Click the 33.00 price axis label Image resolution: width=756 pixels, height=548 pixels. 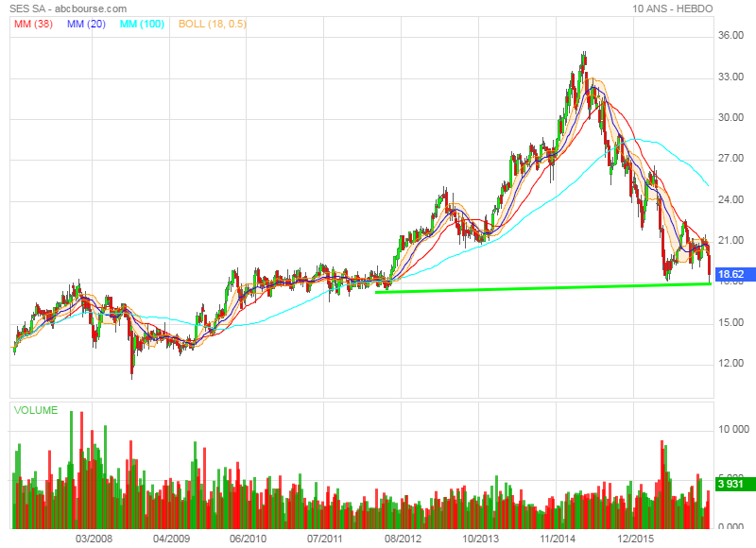tap(730, 77)
